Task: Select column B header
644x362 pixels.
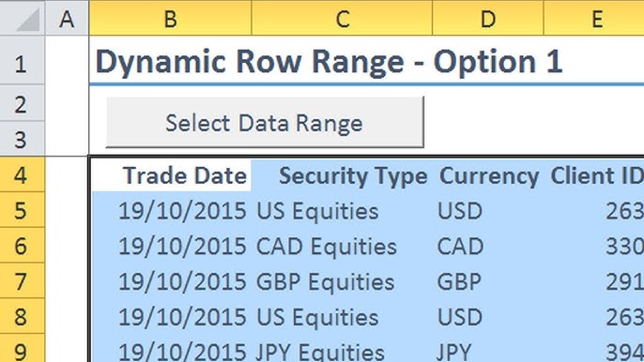Action: (x=171, y=18)
